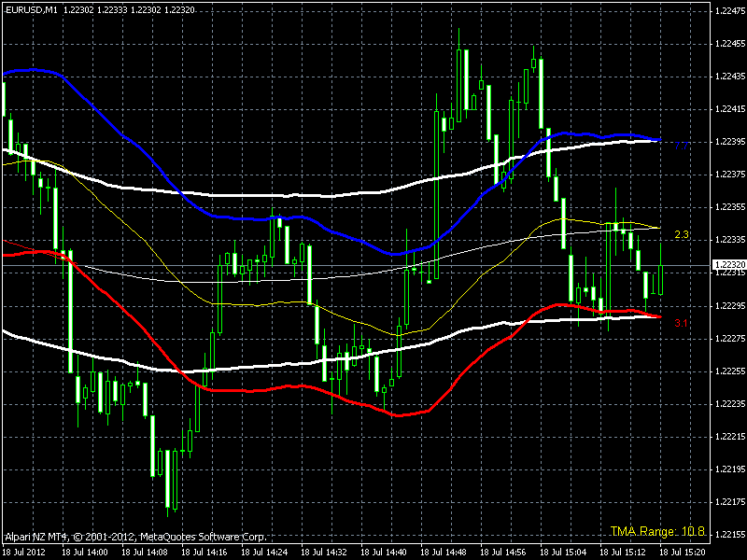Click the current price label 1.22320
Viewport: 747px width, 560px height.
click(x=729, y=265)
